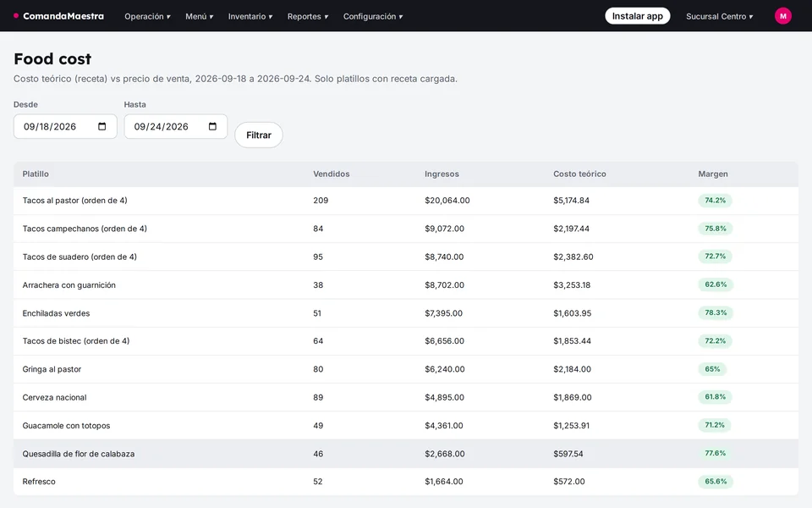Screen dimensions: 812x508
Task: Open the Desde calendar picker icon
Action: point(102,126)
